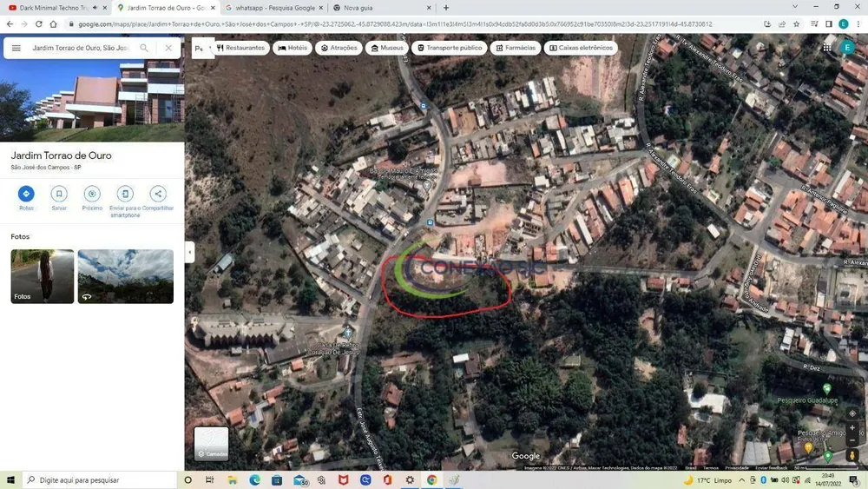Clear the Maps search with the X
The width and height of the screenshot is (868, 489).
point(168,48)
